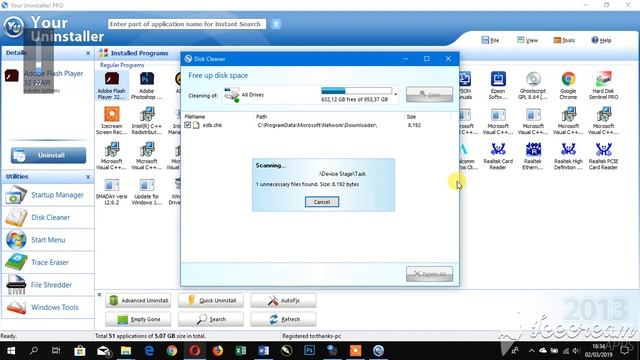Click the Scan button in Disk Cleaner
This screenshot has width=640, height=360.
(x=429, y=95)
